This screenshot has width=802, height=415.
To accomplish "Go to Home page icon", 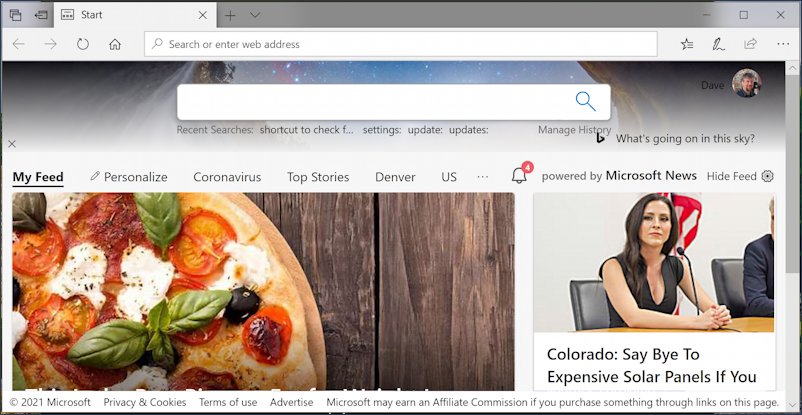I will pos(115,45).
